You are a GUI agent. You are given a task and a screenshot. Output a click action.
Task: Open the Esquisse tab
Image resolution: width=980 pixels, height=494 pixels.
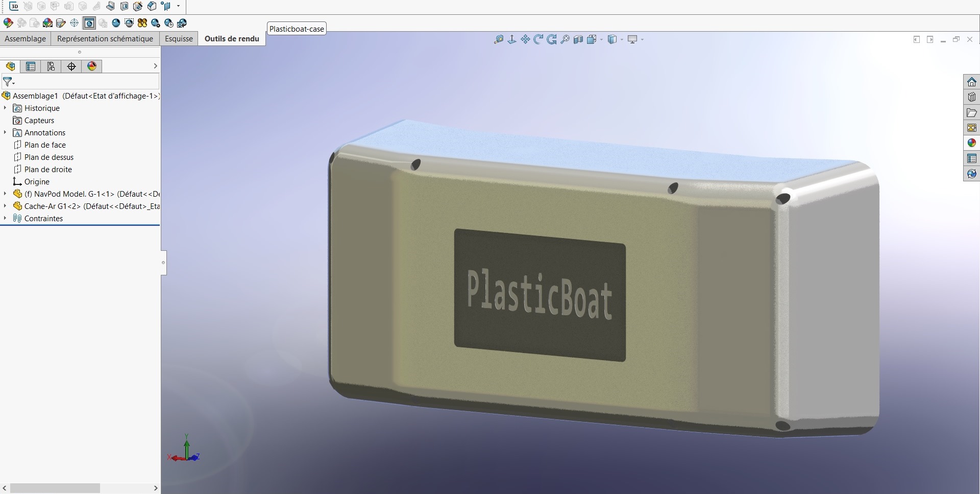(x=179, y=39)
